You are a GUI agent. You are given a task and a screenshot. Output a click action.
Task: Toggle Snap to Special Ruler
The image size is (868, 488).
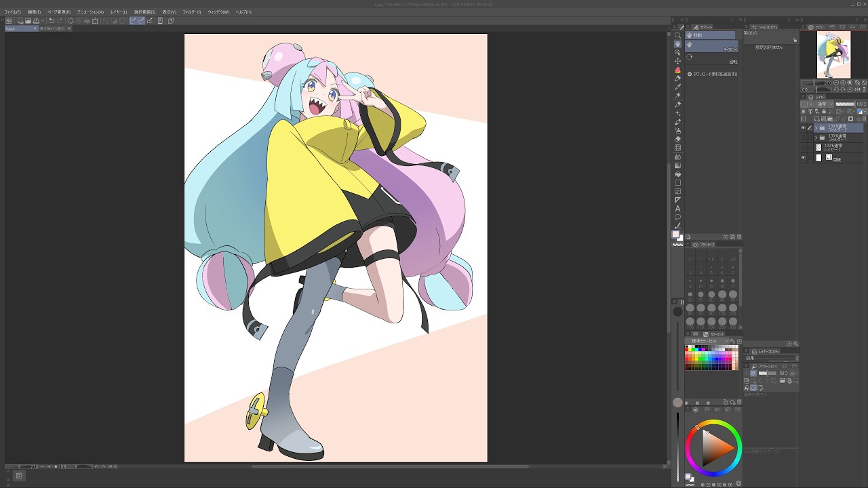pos(142,20)
